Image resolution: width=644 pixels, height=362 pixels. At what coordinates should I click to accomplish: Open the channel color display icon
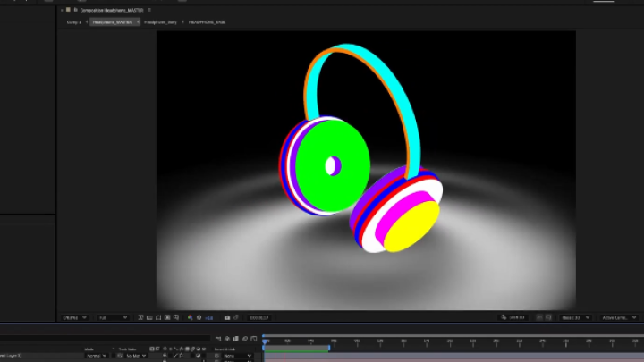coord(191,317)
